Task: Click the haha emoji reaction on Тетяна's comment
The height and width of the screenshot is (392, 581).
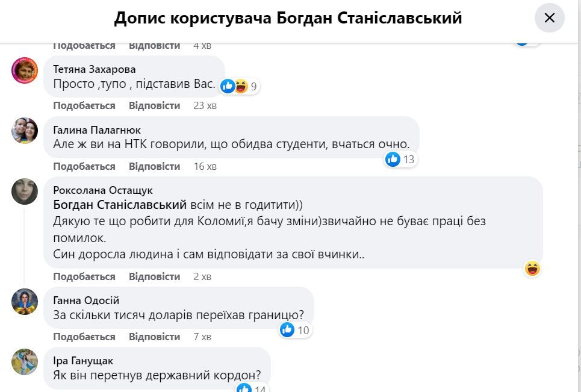Action: coord(241,86)
